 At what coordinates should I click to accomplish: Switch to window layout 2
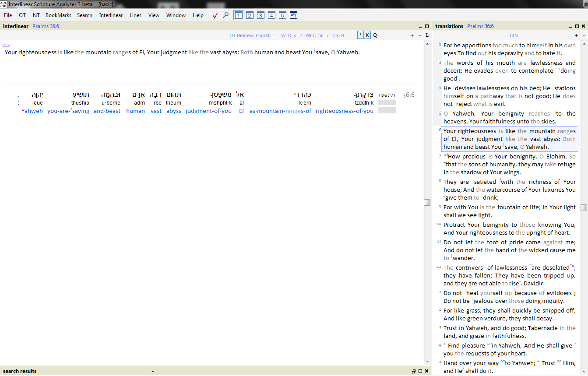coord(250,15)
